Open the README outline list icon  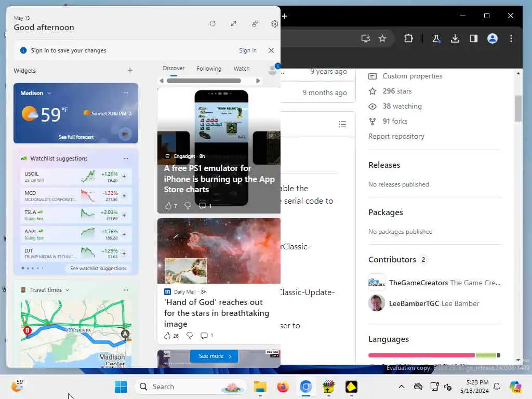pyautogui.click(x=342, y=124)
